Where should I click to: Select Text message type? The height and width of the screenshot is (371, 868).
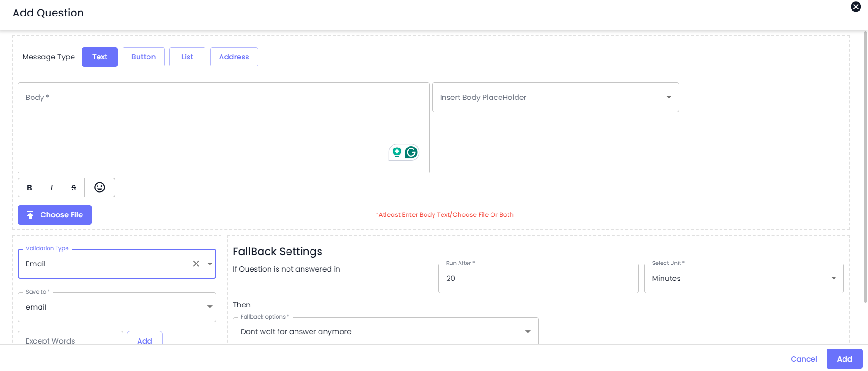click(99, 57)
